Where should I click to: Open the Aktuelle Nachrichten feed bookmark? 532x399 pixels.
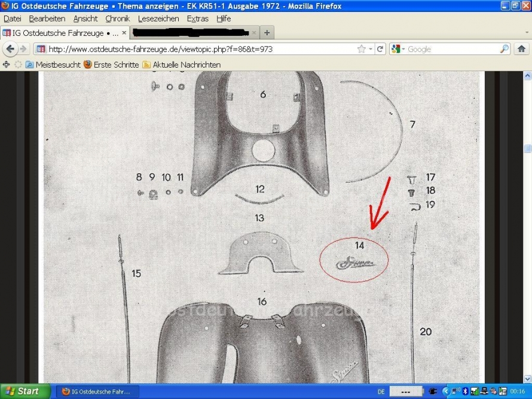click(182, 65)
